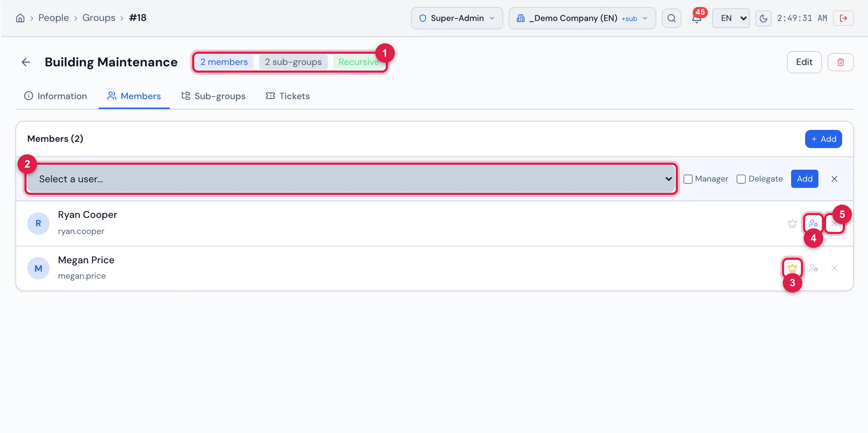Go to the home breadcrumb icon
Image resolution: width=868 pixels, height=433 pixels.
[20, 18]
